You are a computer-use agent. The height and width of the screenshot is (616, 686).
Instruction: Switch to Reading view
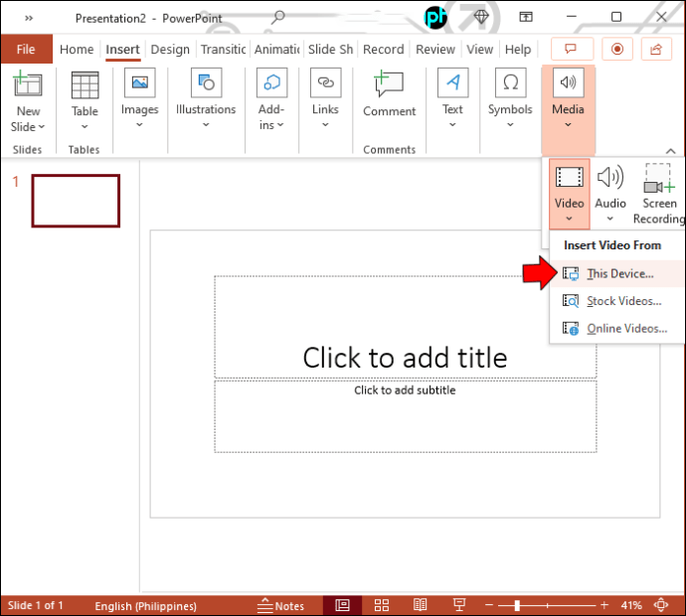click(420, 605)
